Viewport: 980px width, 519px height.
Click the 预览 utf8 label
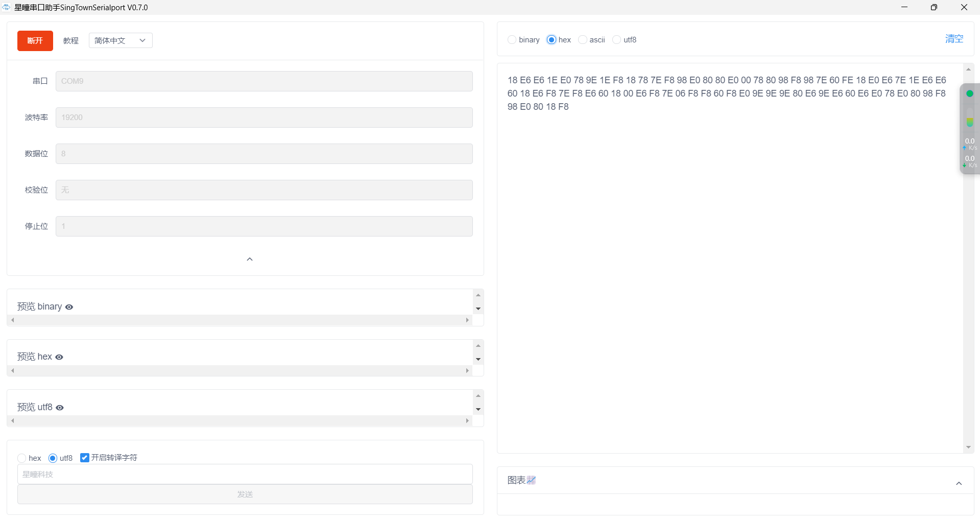[x=35, y=407]
